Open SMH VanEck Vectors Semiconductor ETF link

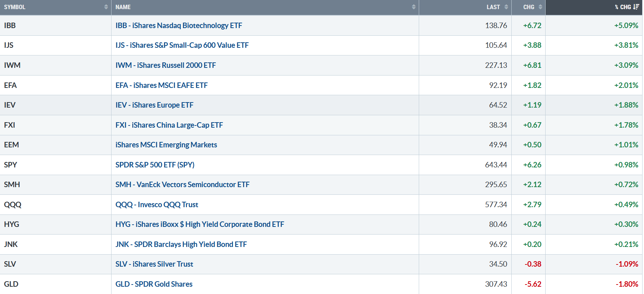[182, 185]
